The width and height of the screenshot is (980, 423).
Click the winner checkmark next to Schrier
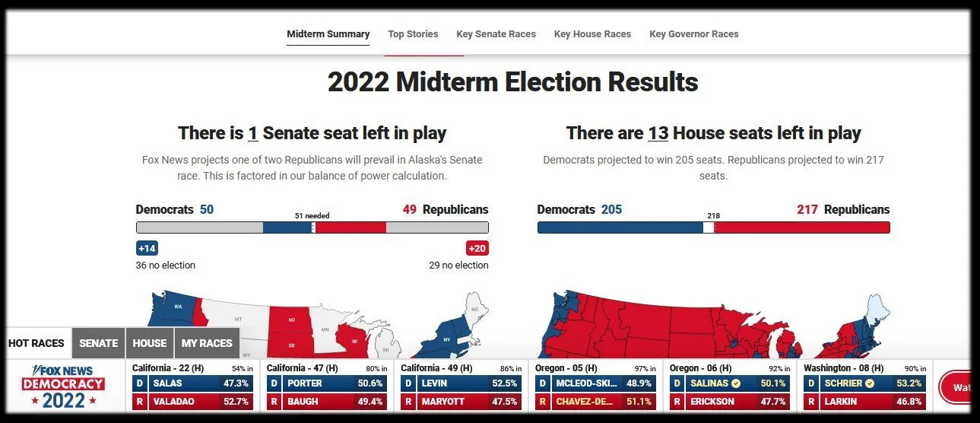point(870,383)
